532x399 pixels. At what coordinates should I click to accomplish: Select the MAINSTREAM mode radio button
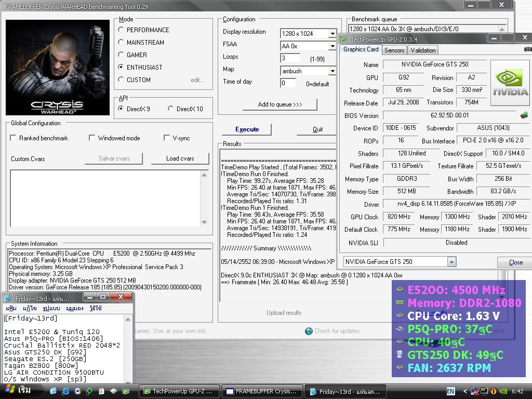coord(121,42)
